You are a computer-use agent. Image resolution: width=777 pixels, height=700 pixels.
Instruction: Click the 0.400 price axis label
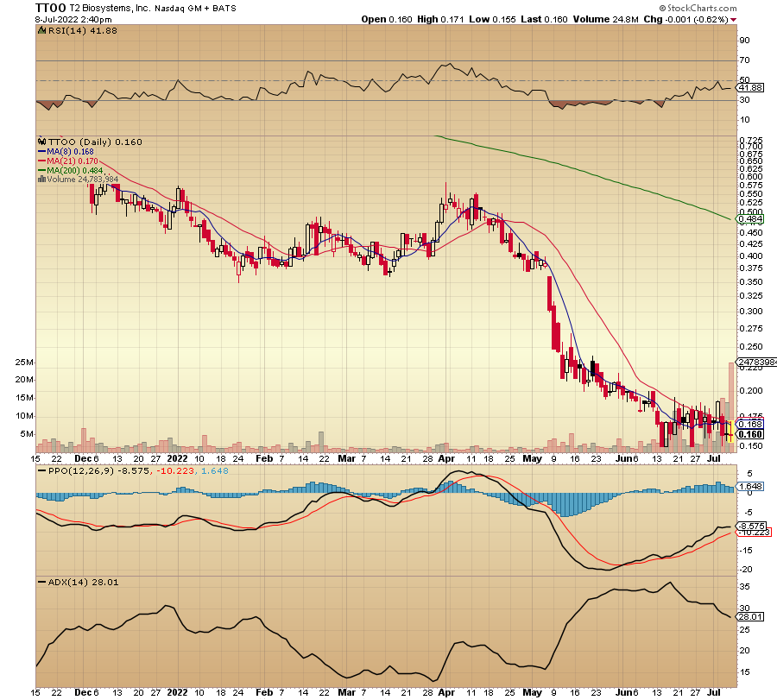click(x=751, y=256)
